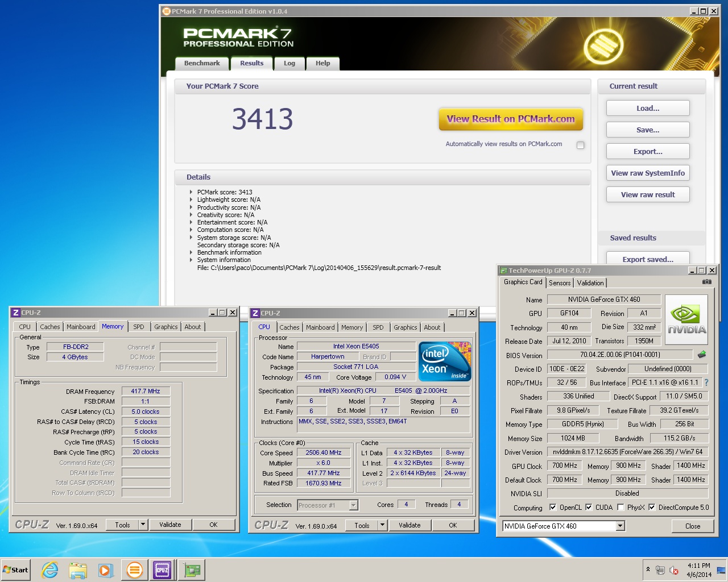The height and width of the screenshot is (582, 728).
Task: Toggle DirectCompute 5.0 checkbox
Action: [652, 508]
